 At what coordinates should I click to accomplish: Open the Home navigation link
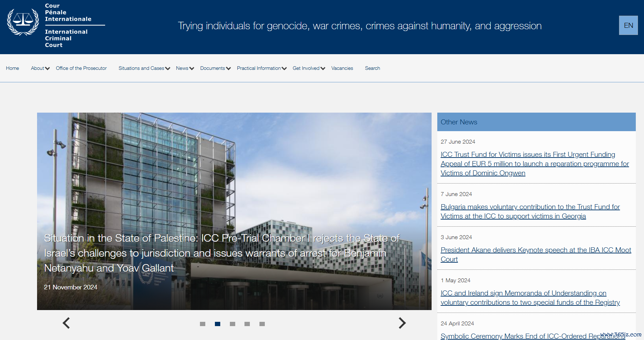(12, 68)
